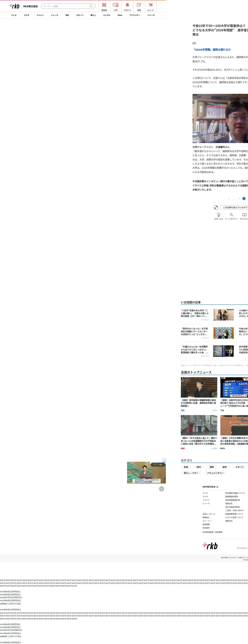Screen dimensions: 248x644
Task: Click もっと読む on floating video
Action: [x=158, y=465]
